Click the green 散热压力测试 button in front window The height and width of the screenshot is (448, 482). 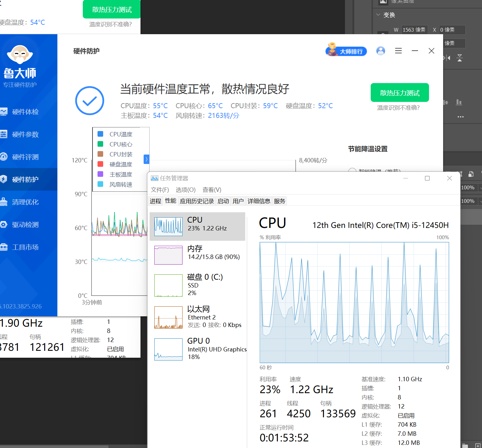coord(400,92)
